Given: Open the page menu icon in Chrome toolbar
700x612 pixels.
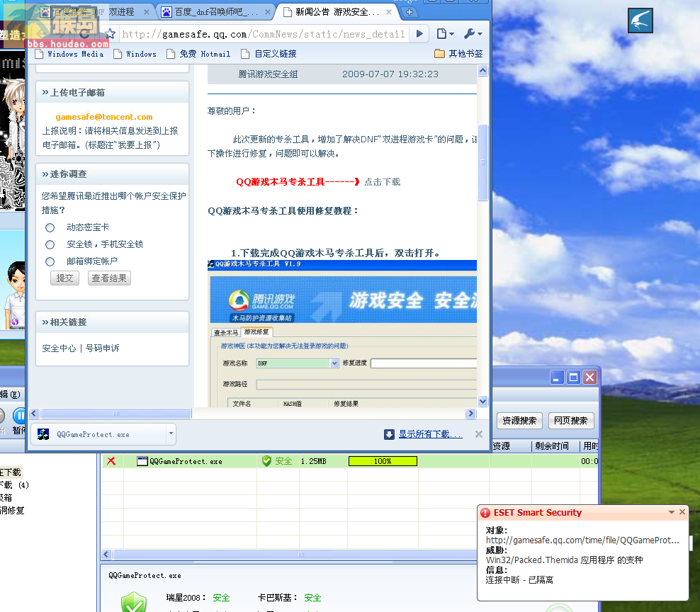Looking at the screenshot, I should [445, 33].
